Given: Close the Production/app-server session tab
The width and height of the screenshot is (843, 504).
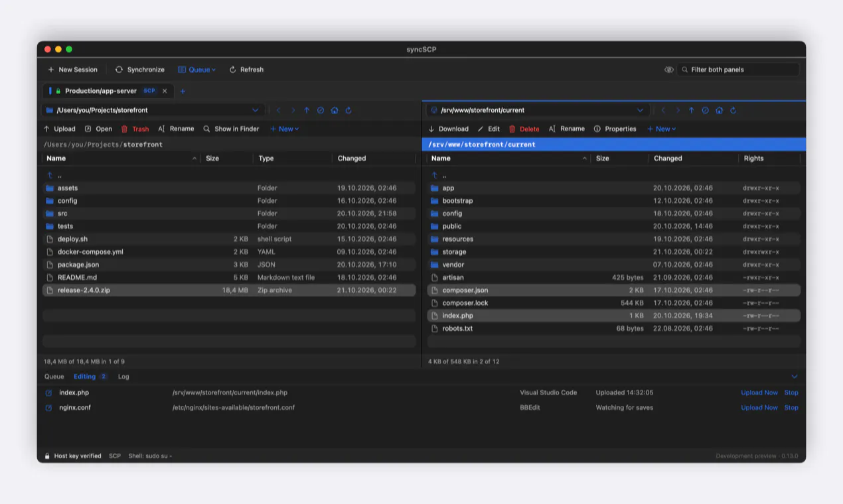Looking at the screenshot, I should 165,91.
